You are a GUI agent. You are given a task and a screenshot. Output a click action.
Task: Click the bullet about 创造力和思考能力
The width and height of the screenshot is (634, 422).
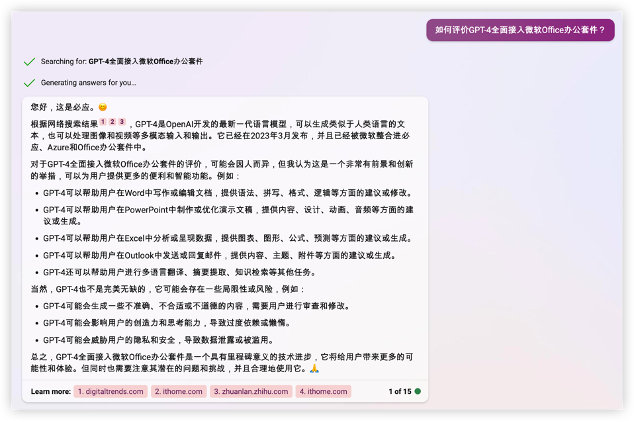coord(167,323)
